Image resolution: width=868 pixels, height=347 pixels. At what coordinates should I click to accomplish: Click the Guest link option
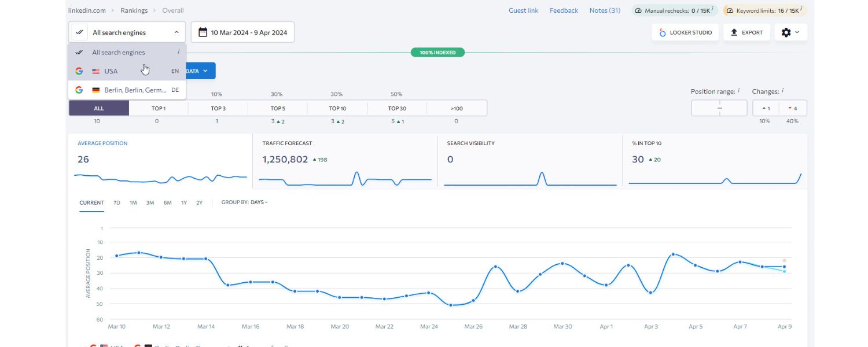(523, 10)
